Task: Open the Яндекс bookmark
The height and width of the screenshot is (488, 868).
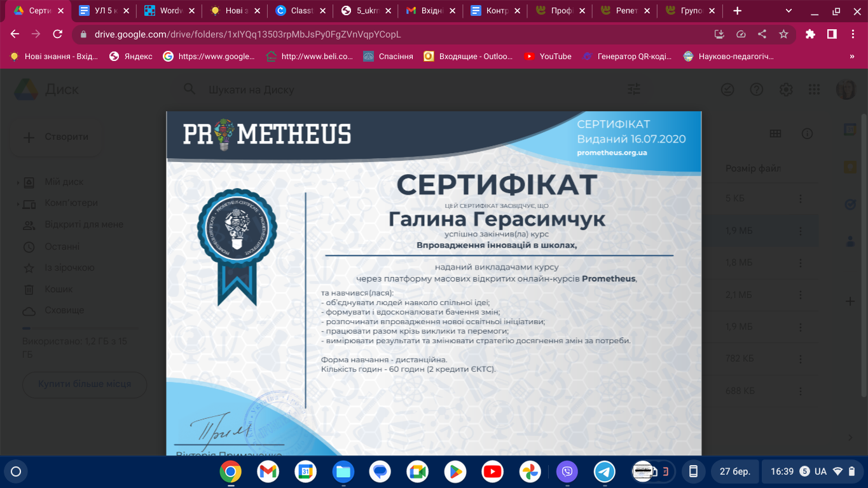Action: (x=131, y=57)
